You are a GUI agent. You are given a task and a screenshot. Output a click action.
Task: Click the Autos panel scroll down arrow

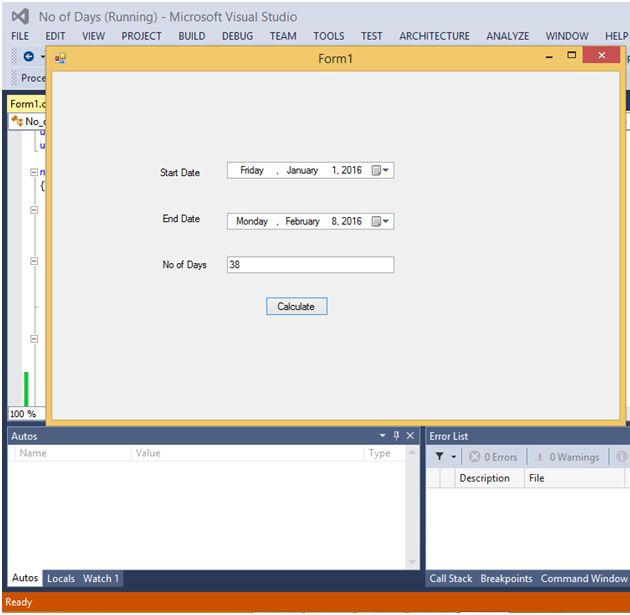pos(412,562)
